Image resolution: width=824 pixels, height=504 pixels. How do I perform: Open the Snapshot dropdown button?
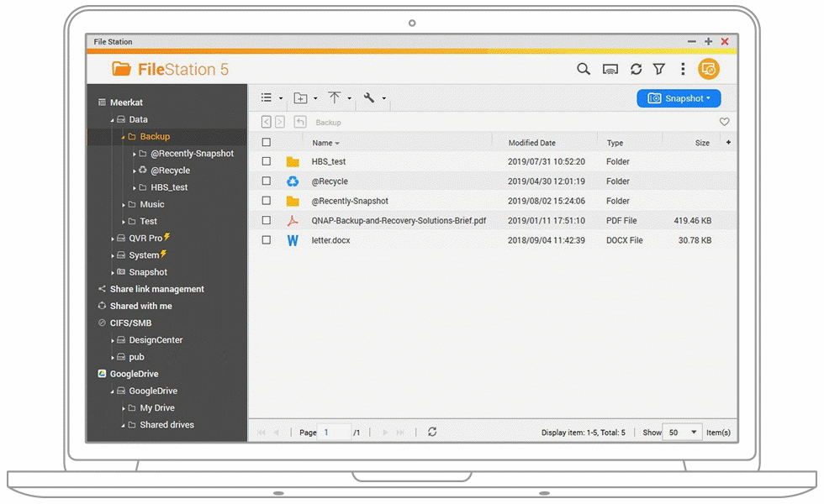(679, 98)
